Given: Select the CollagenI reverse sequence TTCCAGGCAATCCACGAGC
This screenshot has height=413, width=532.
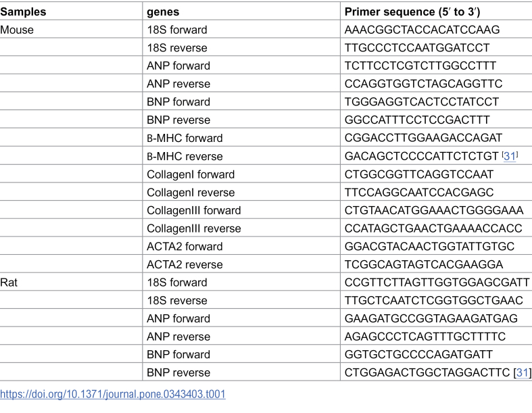Looking at the screenshot, I should coord(419,193).
